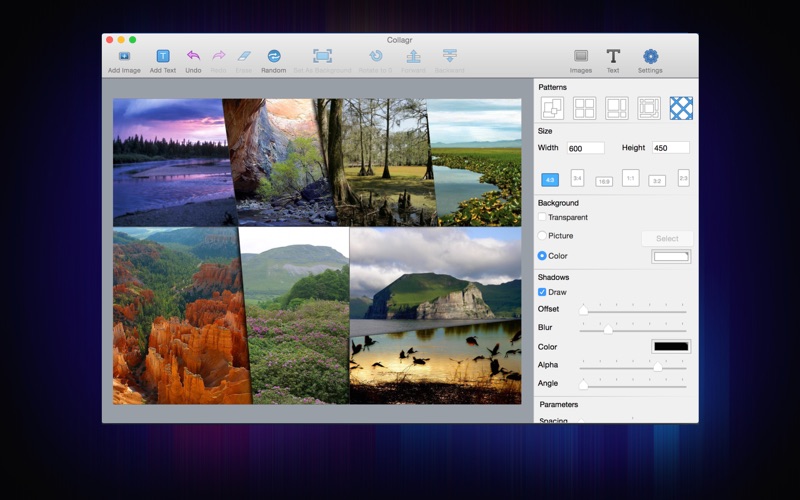
Task: Click the Width input field
Action: [x=586, y=148]
